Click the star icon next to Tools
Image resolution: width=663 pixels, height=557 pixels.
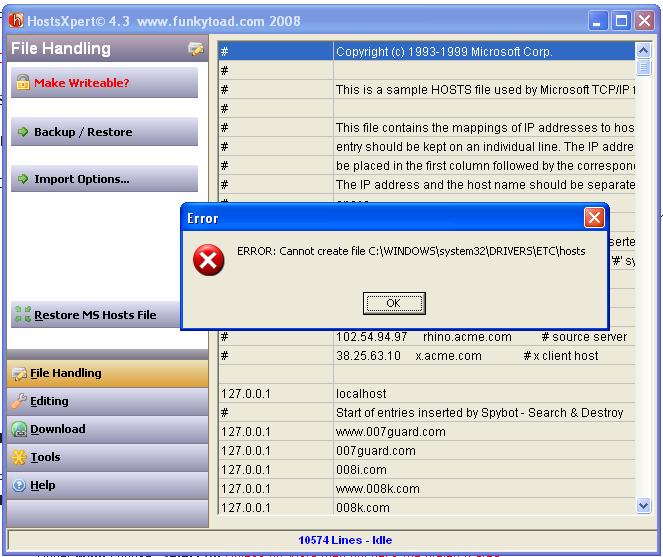[19, 457]
